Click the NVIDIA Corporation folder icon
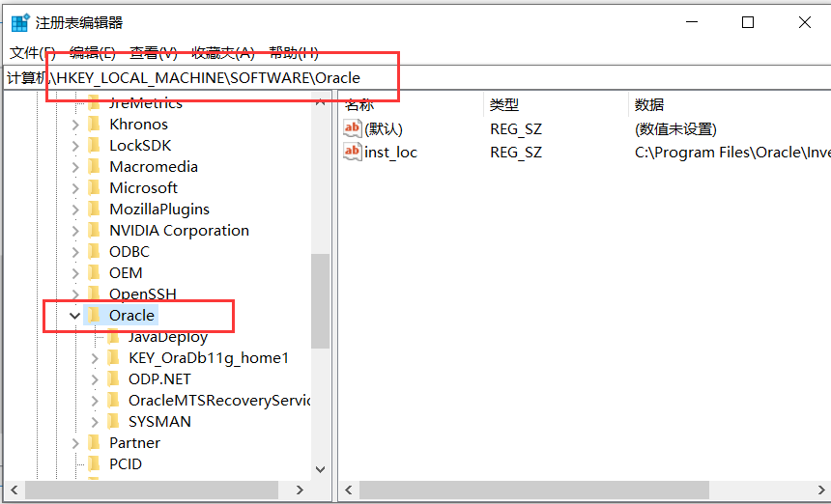The image size is (831, 504). click(94, 231)
